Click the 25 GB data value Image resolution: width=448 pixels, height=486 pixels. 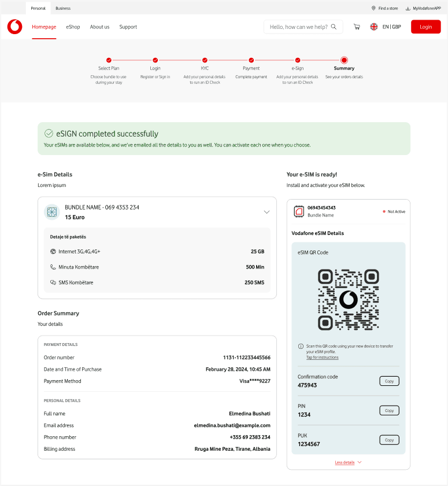coord(257,251)
